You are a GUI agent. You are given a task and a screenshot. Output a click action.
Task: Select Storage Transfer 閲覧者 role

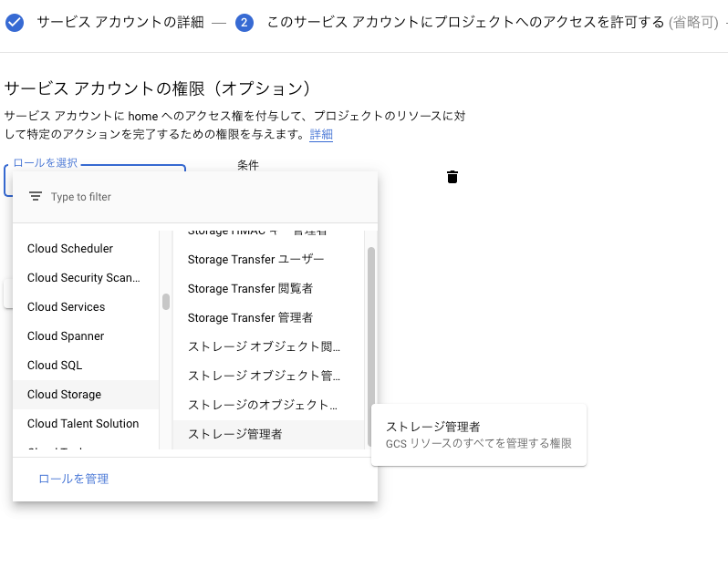point(250,289)
